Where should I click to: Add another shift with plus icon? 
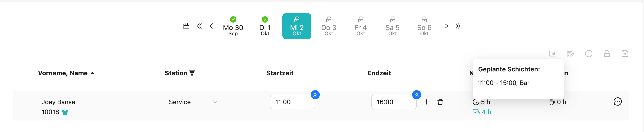[x=426, y=102]
